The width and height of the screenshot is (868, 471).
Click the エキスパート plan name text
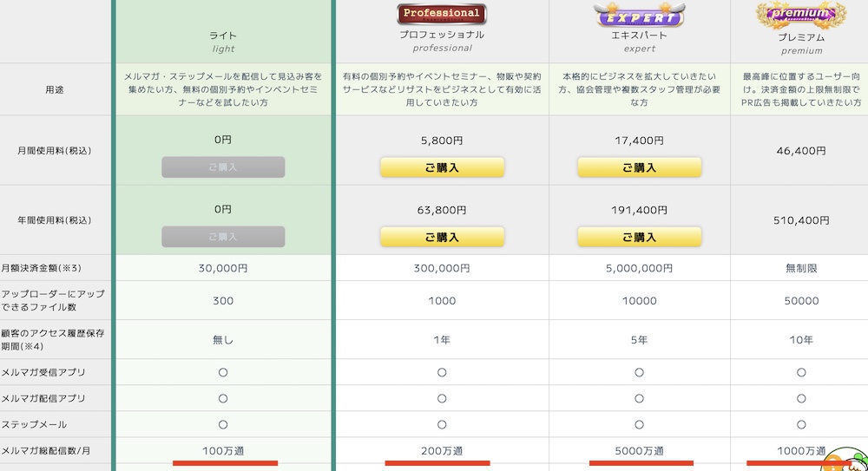(639, 36)
